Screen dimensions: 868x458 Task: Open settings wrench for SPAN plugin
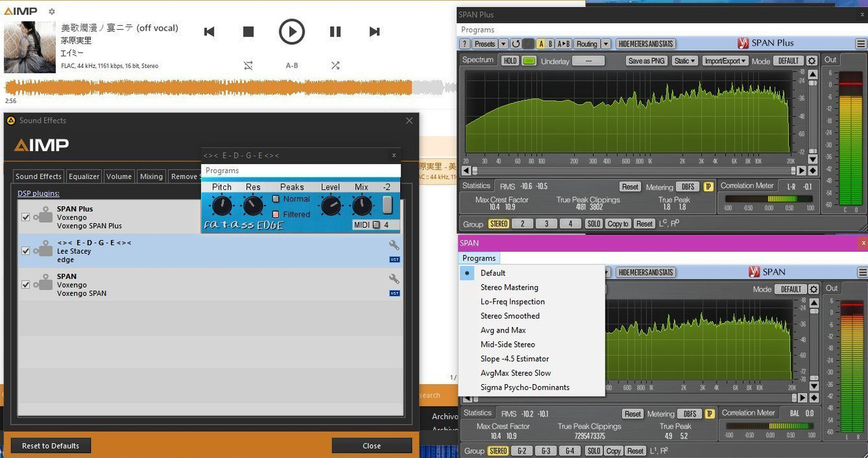394,278
